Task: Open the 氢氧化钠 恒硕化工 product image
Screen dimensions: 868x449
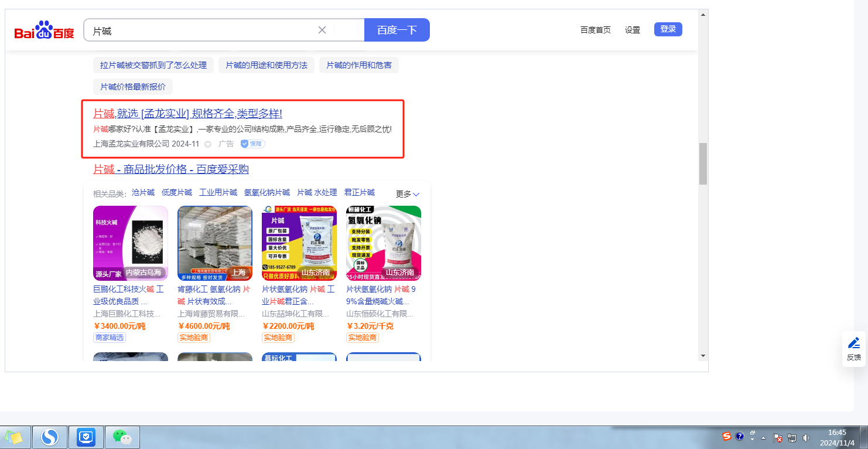Action: point(384,243)
